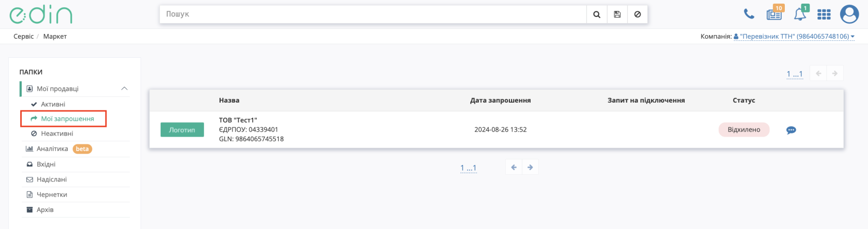
Task: Click the EDIN logo
Action: [41, 14]
